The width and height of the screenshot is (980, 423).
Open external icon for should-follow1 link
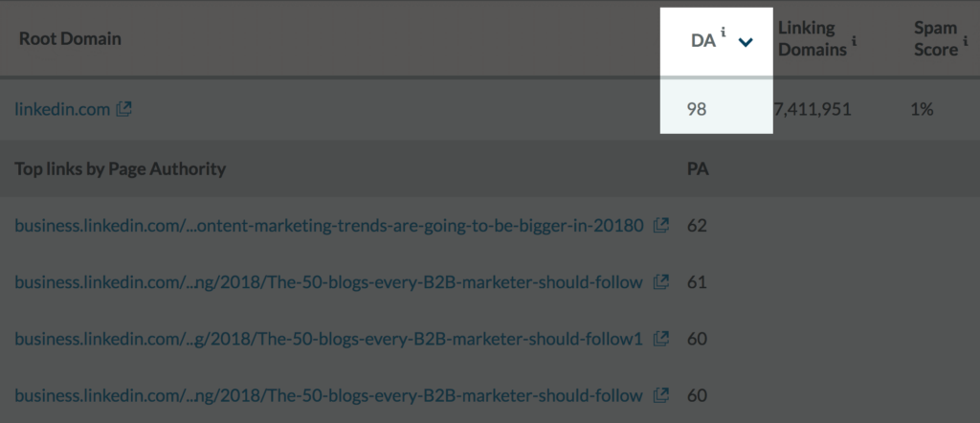click(660, 338)
